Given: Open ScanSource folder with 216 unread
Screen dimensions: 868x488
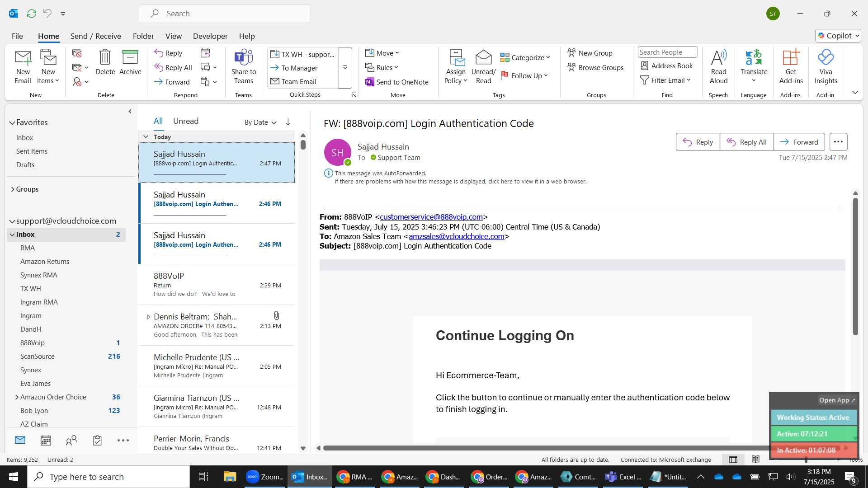Looking at the screenshot, I should 66,357.
